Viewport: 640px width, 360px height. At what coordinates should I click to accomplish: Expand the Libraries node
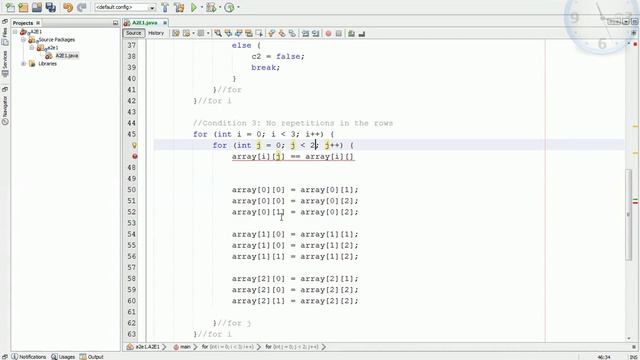(x=23, y=64)
